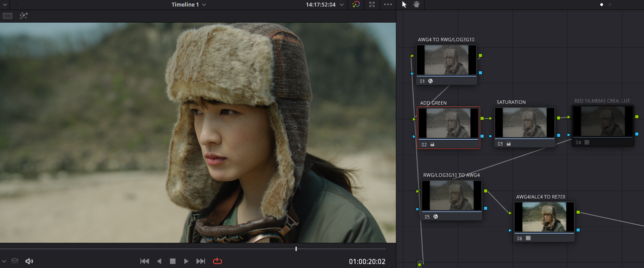Image resolution: width=644 pixels, height=268 pixels.
Task: Click the record timecode 01:00:20:02
Action: click(367, 261)
